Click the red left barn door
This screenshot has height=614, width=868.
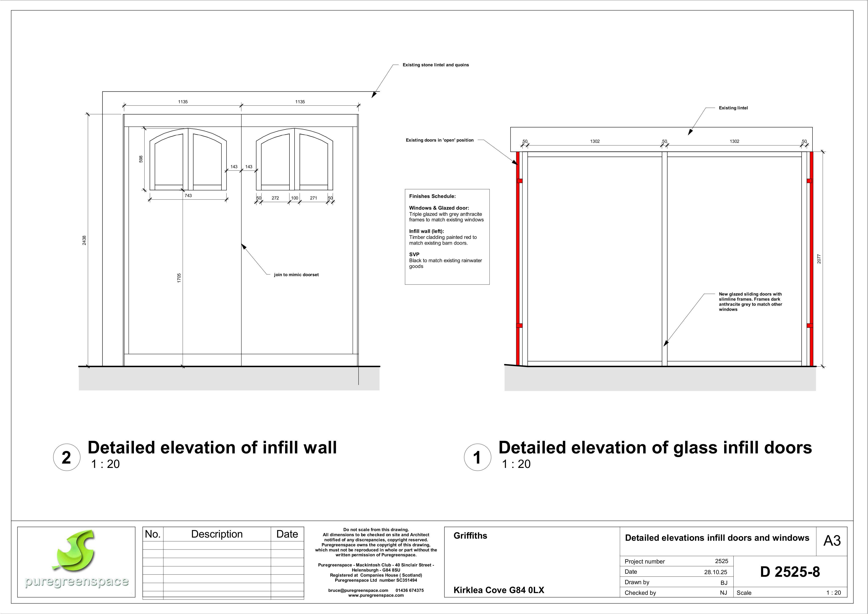(518, 259)
